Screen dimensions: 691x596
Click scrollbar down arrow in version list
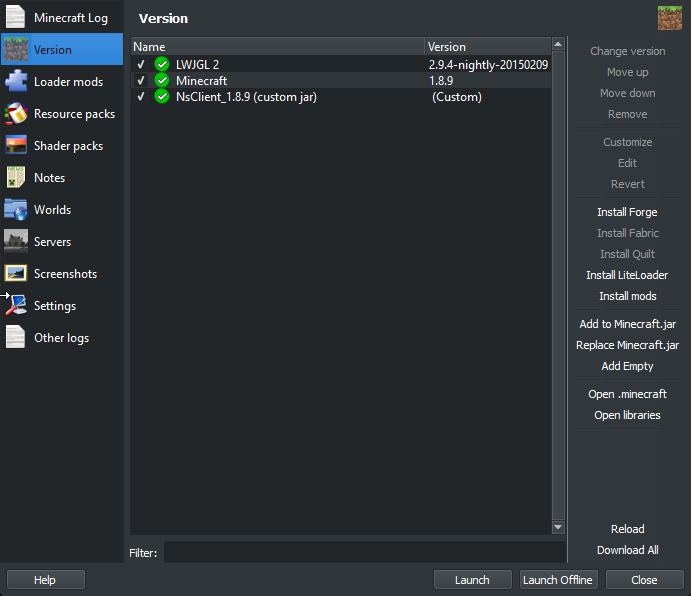[558, 527]
